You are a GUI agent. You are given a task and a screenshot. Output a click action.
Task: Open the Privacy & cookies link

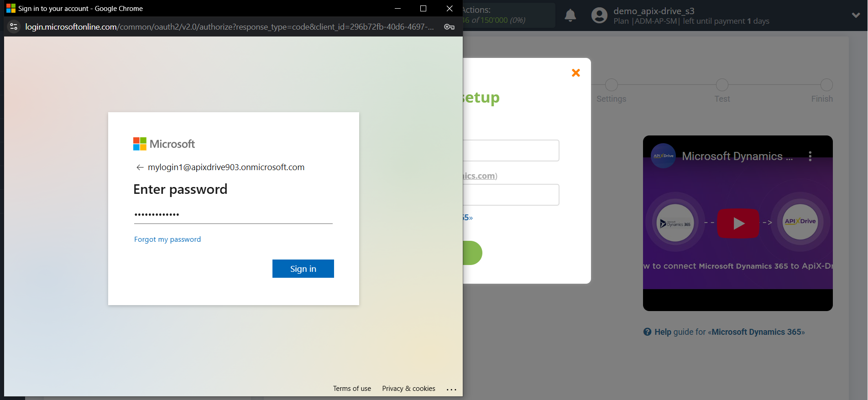click(408, 389)
